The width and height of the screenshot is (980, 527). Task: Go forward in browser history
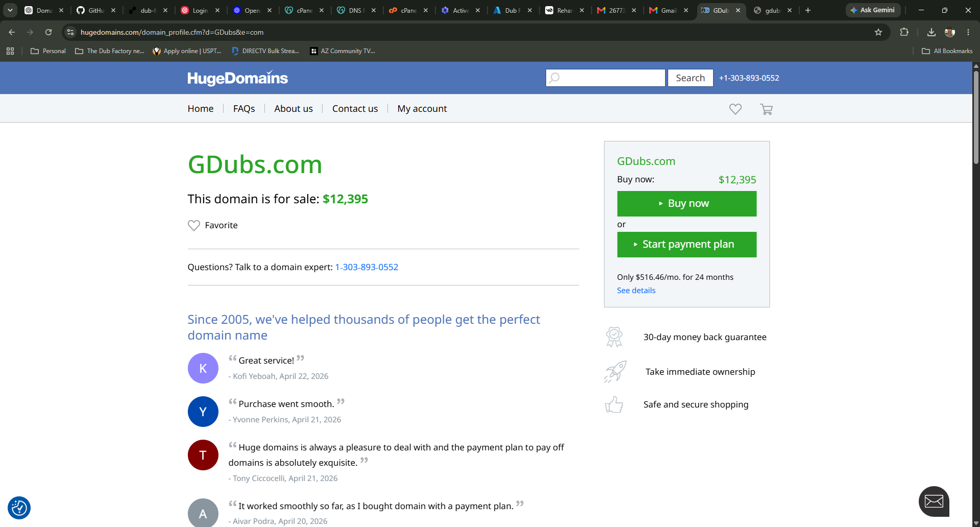pos(30,32)
